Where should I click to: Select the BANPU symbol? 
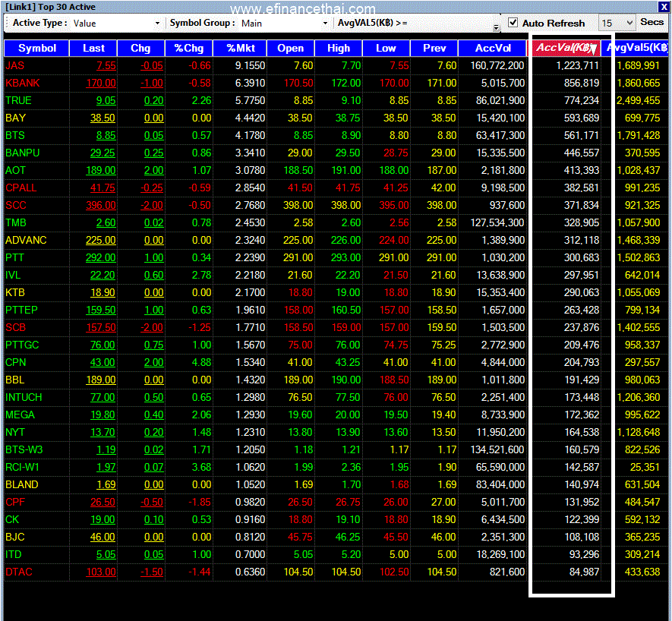pos(22,153)
